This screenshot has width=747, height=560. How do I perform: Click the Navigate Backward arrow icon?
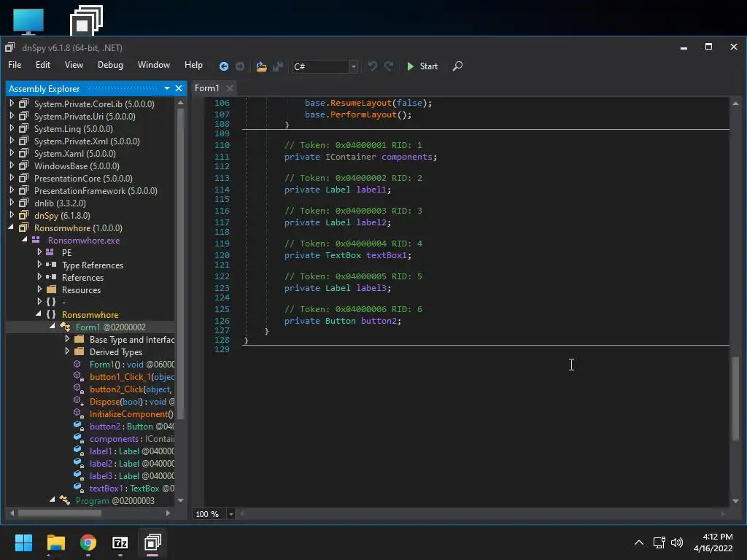[x=224, y=66]
